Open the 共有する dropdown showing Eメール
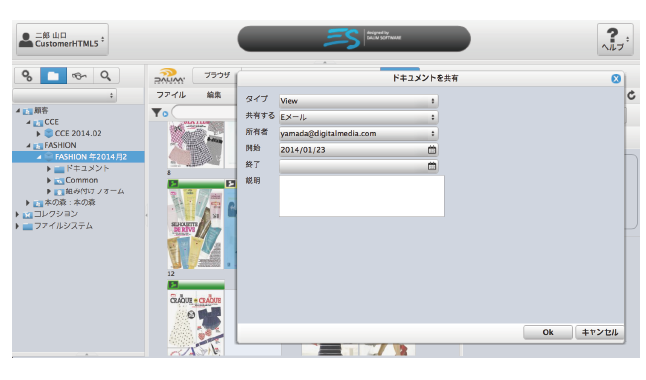The width and height of the screenshot is (646, 380). [x=358, y=117]
